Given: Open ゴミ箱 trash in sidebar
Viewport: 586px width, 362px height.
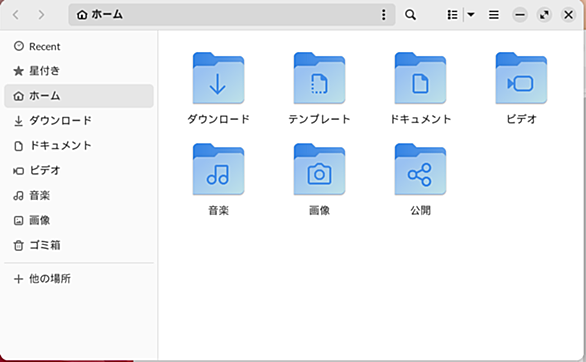Looking at the screenshot, I should click(79, 245).
